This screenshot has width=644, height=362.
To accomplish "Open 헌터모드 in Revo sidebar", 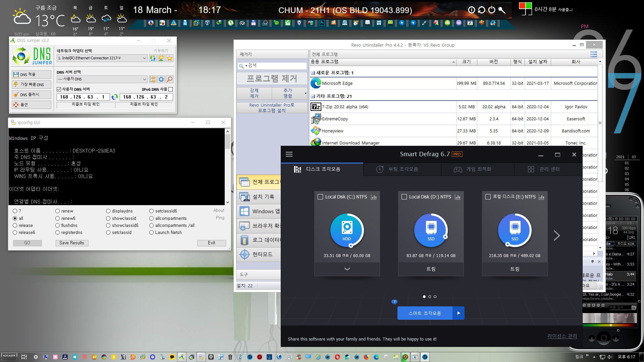I will (x=259, y=254).
